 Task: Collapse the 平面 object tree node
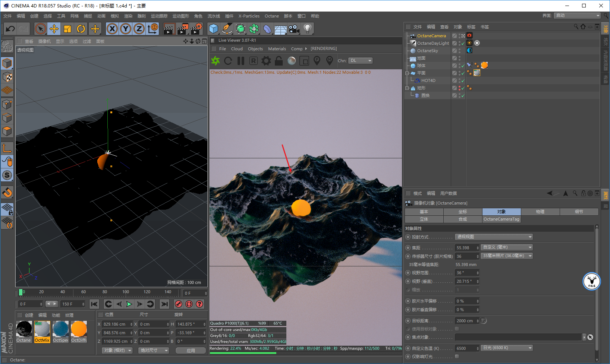click(407, 73)
